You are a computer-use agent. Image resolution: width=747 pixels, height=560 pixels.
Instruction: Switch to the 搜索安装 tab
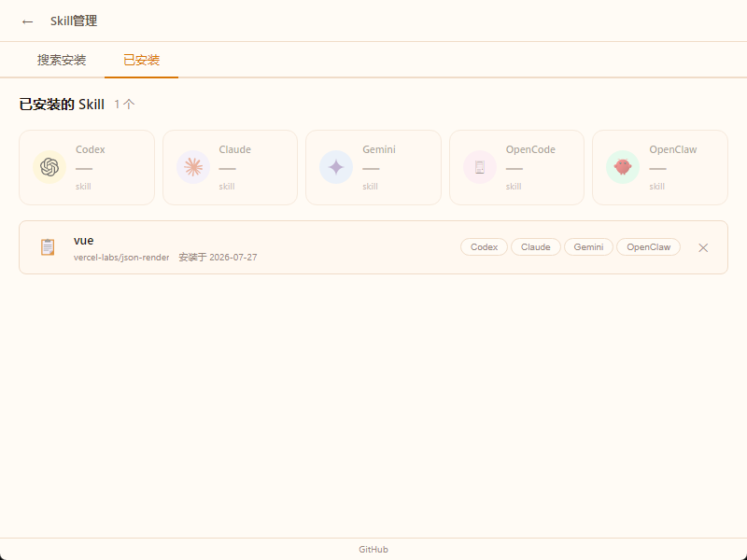(x=62, y=60)
